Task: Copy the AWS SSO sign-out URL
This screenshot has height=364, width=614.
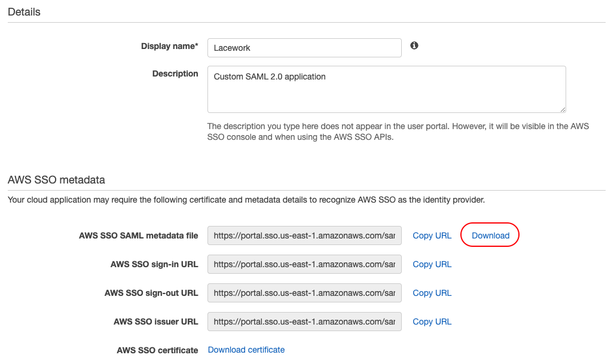Action: tap(432, 293)
